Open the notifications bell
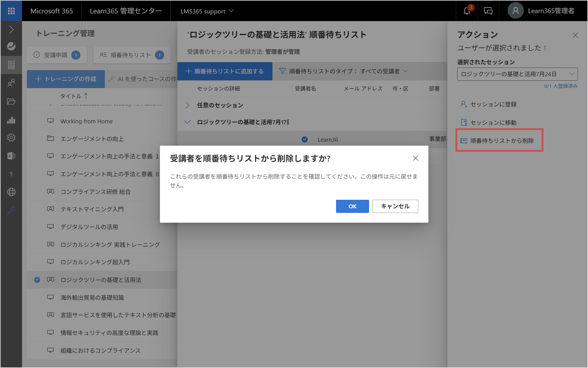Viewport: 588px width, 368px height. [467, 11]
